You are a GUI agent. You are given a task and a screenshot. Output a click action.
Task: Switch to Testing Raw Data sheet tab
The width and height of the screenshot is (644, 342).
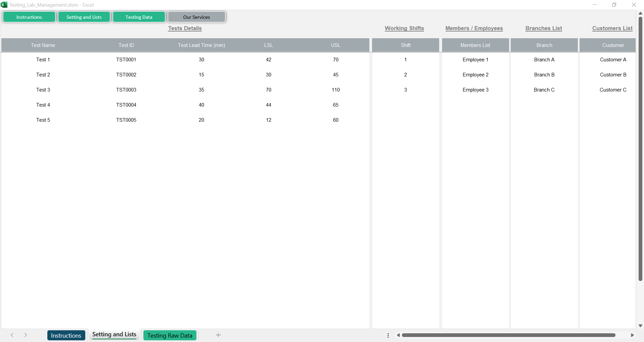click(170, 335)
